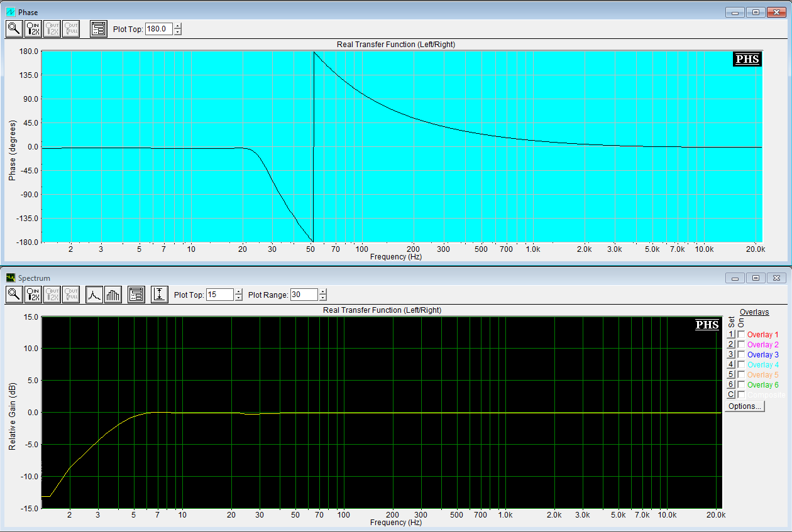
Task: Open the Phase window plot settings icon
Action: (x=99, y=28)
